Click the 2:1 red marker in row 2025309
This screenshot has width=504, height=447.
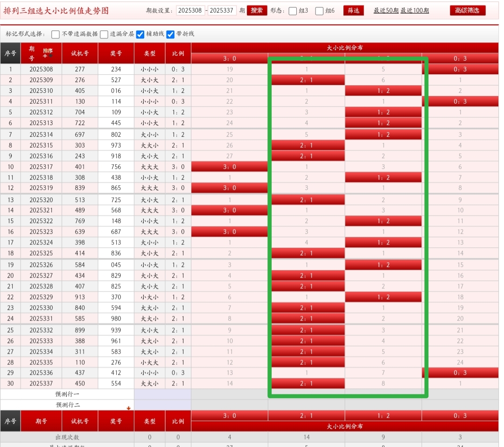pos(306,80)
